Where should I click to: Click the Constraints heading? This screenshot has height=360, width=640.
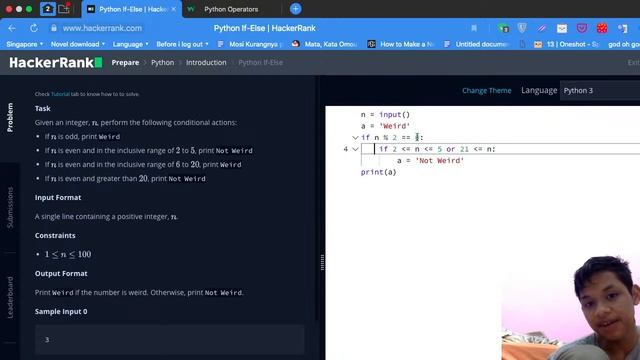tap(55, 236)
